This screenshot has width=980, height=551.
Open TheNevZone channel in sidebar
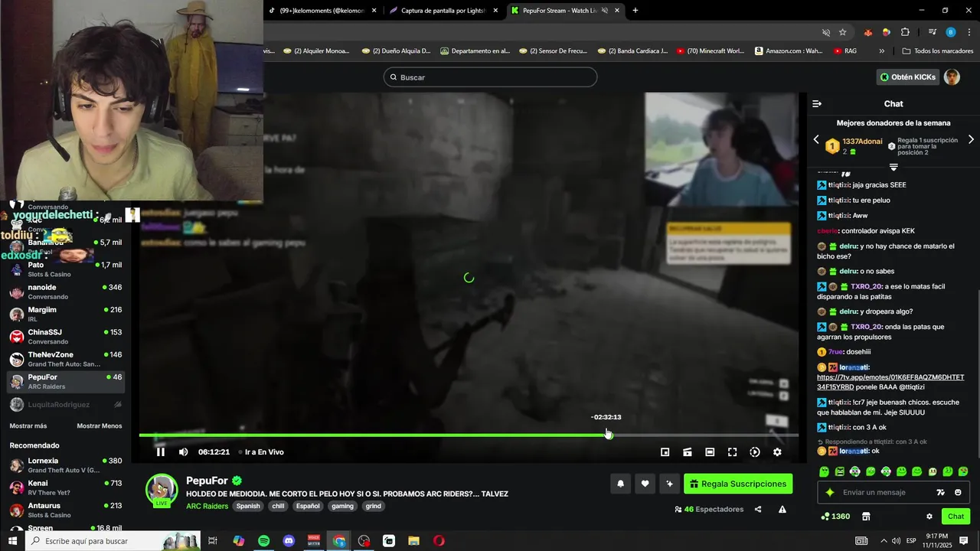click(66, 359)
